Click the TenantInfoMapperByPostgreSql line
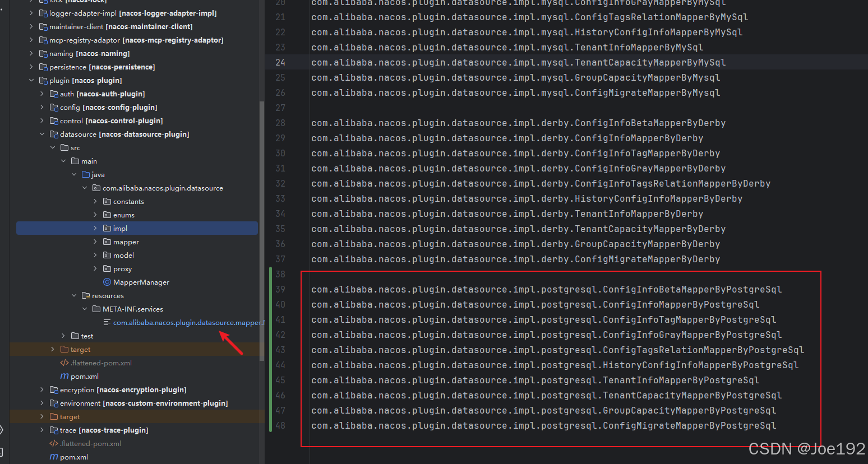 pyautogui.click(x=535, y=380)
